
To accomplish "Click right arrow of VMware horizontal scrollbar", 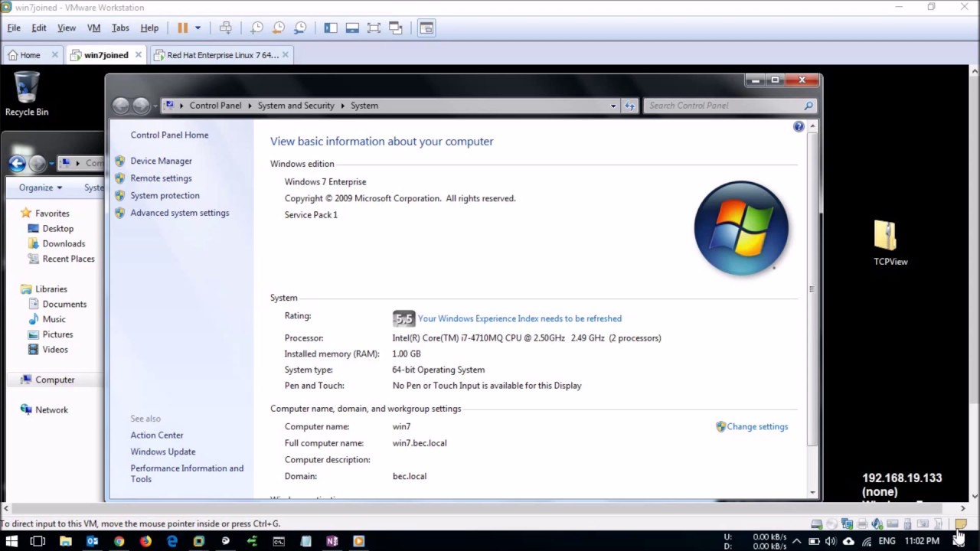I will (963, 508).
